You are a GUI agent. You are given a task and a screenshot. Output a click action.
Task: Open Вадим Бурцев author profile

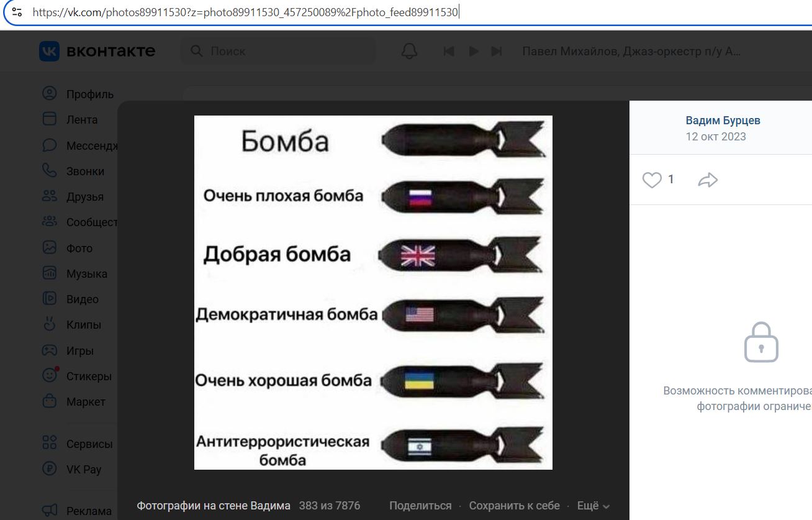tap(723, 121)
